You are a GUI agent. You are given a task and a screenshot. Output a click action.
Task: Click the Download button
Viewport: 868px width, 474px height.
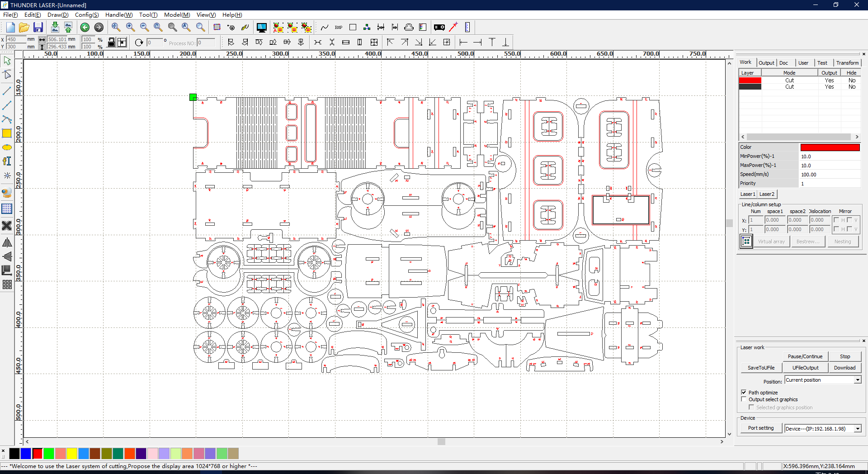click(x=844, y=367)
